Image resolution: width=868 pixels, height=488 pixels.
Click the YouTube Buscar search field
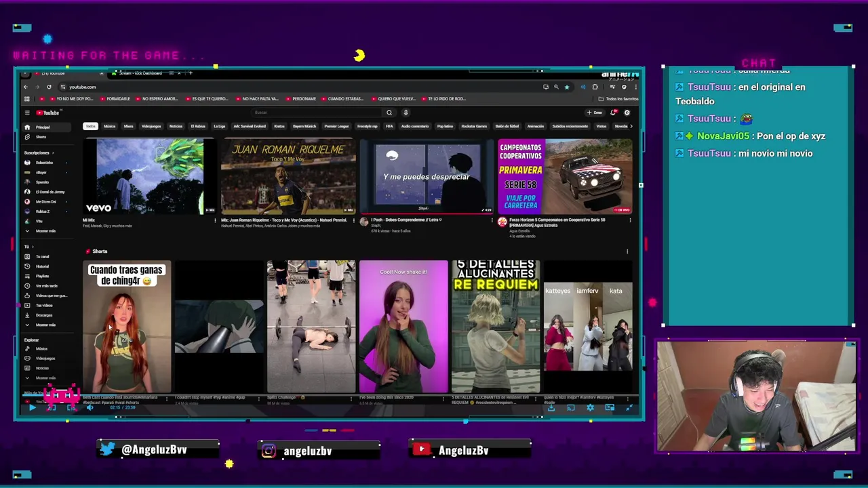(x=315, y=113)
